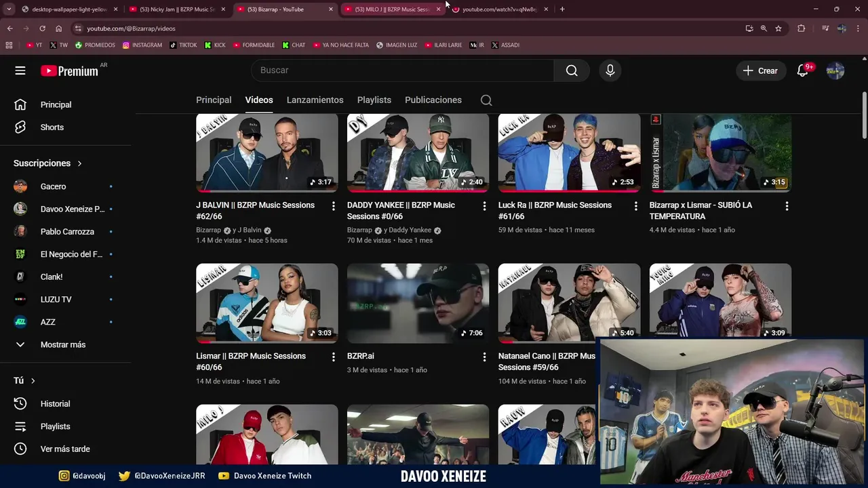This screenshot has height=488, width=868.
Task: Search within the channel using magnifier
Action: point(486,100)
